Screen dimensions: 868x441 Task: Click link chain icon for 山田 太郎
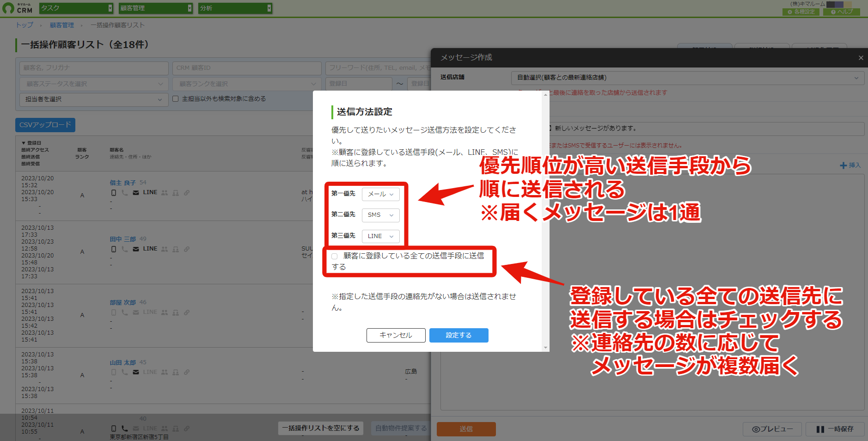(x=187, y=372)
